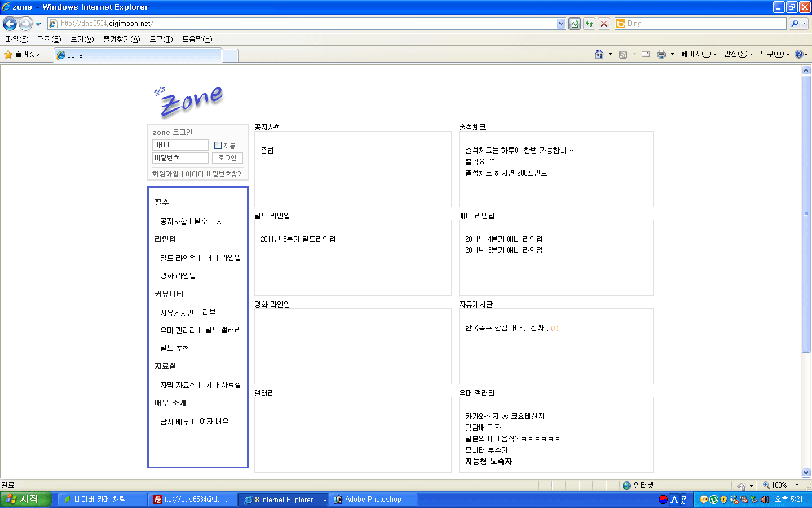Click the compatibility view icon

click(x=575, y=24)
